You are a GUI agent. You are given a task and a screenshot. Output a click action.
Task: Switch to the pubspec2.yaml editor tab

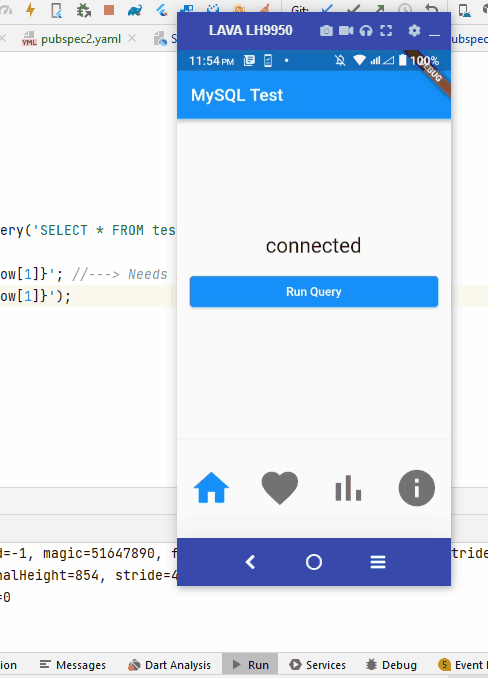[80, 39]
